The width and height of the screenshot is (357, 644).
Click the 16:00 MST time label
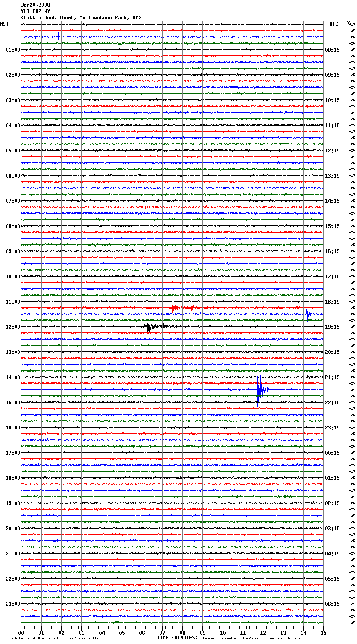(x=13, y=428)
